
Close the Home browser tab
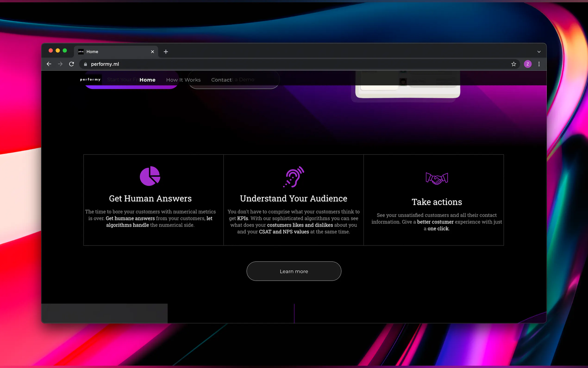pyautogui.click(x=152, y=52)
